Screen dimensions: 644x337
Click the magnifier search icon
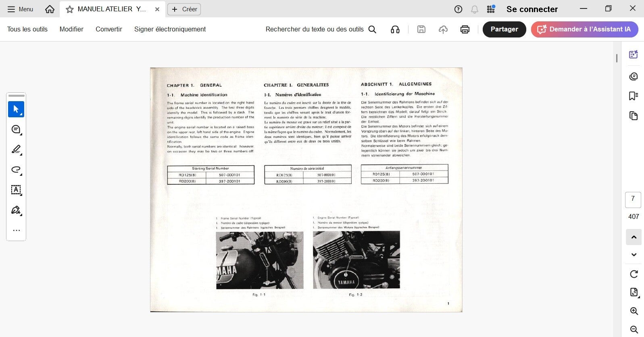tap(372, 29)
